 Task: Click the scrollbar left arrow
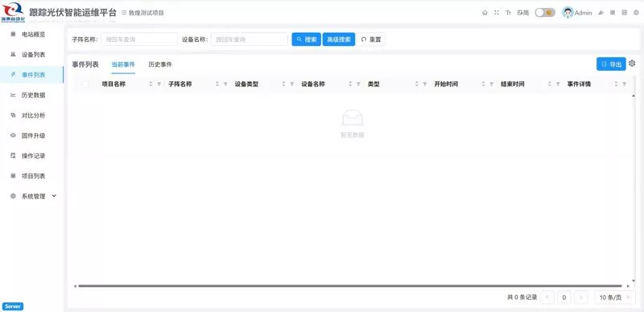[75, 286]
